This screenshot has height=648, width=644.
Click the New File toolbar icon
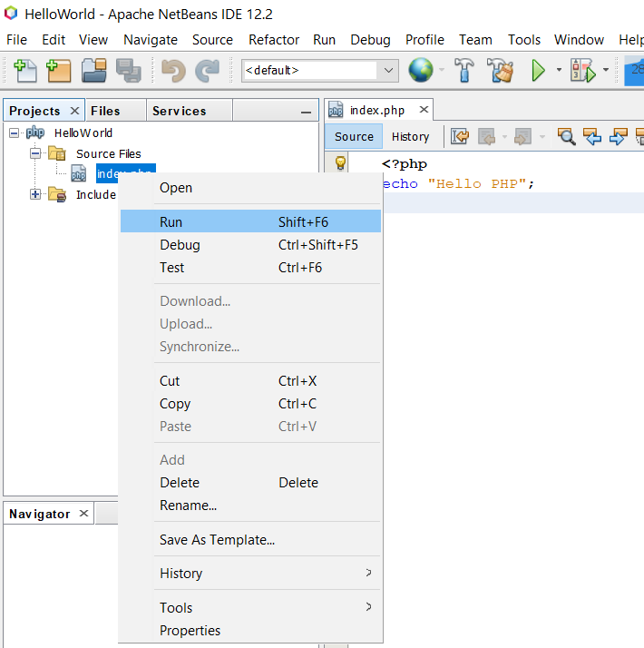tap(25, 71)
